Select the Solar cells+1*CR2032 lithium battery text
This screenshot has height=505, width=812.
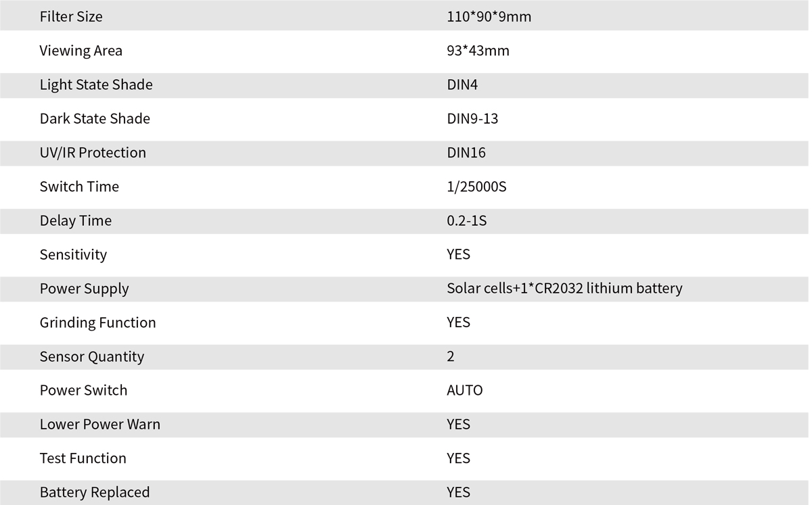click(564, 289)
